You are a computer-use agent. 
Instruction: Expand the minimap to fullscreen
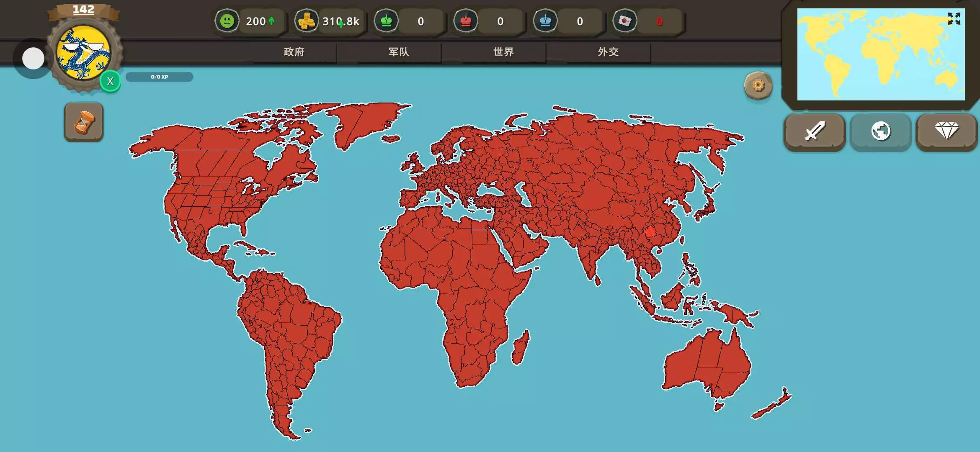click(x=954, y=19)
